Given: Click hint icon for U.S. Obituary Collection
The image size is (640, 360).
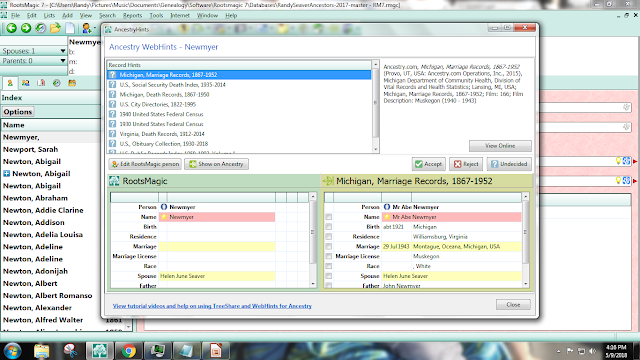Looking at the screenshot, I should [113, 143].
